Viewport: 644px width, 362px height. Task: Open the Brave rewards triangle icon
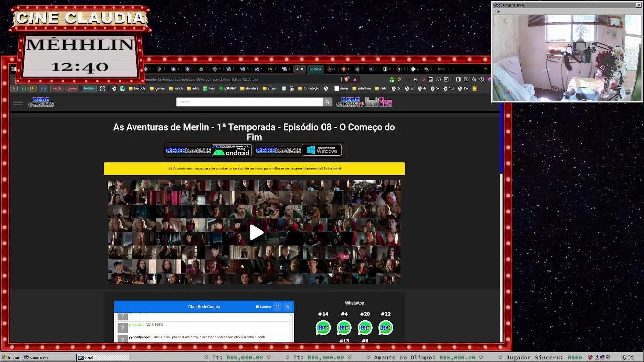pos(355,79)
